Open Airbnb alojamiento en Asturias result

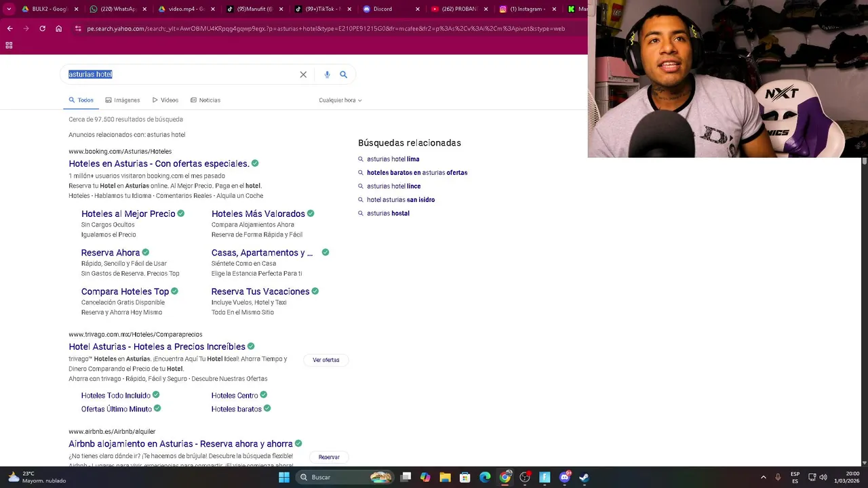(x=180, y=443)
